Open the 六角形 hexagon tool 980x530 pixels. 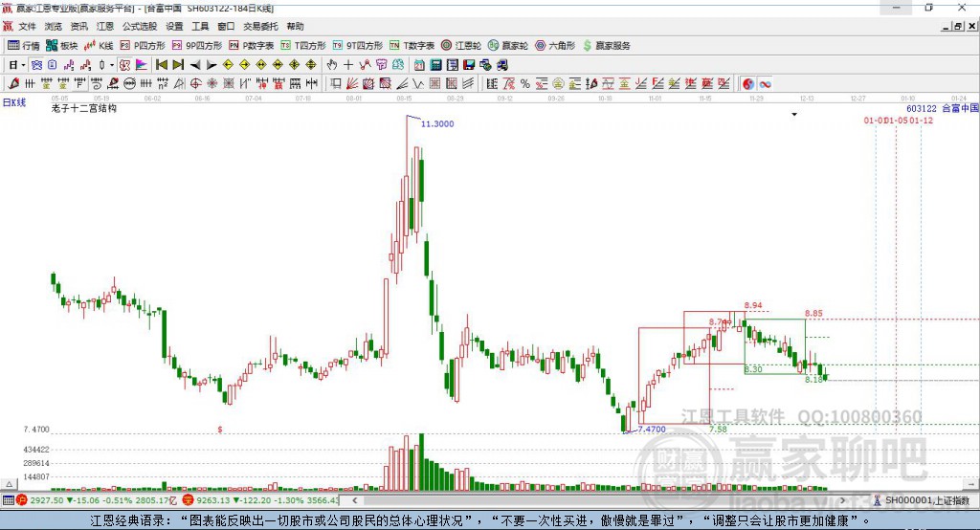555,46
